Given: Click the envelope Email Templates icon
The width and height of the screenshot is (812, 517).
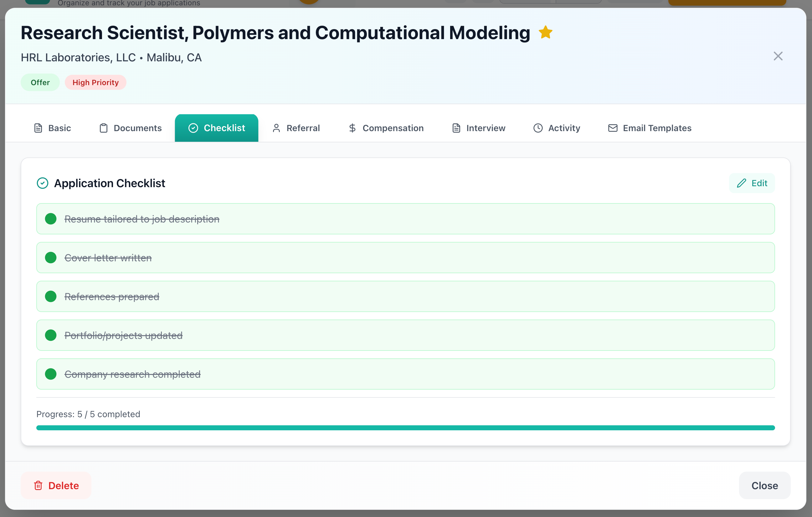Looking at the screenshot, I should pyautogui.click(x=612, y=128).
